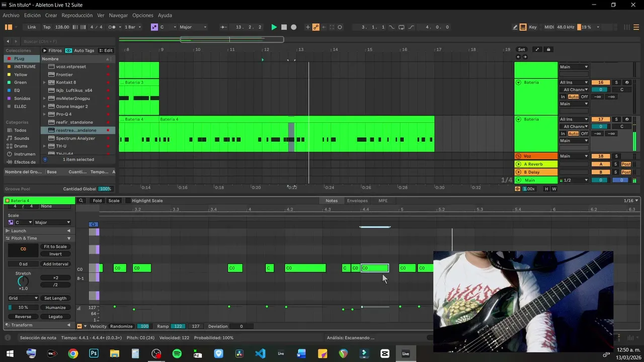This screenshot has width=644, height=362.
Task: Switch to the Envelopes tab
Action: 357,201
